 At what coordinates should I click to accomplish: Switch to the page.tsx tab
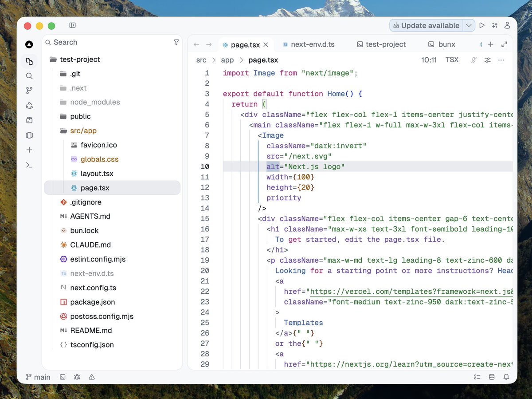point(246,44)
